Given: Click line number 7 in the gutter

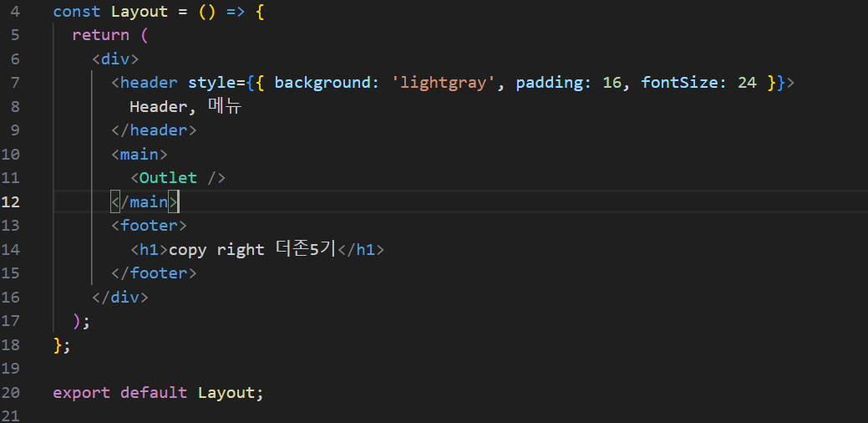Looking at the screenshot, I should (x=15, y=83).
